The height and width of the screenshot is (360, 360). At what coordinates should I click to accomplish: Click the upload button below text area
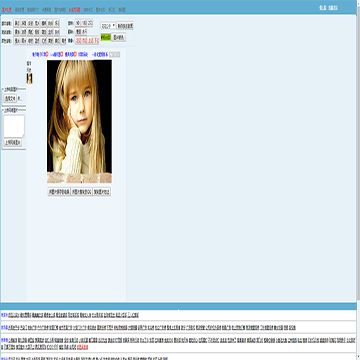tap(13, 143)
